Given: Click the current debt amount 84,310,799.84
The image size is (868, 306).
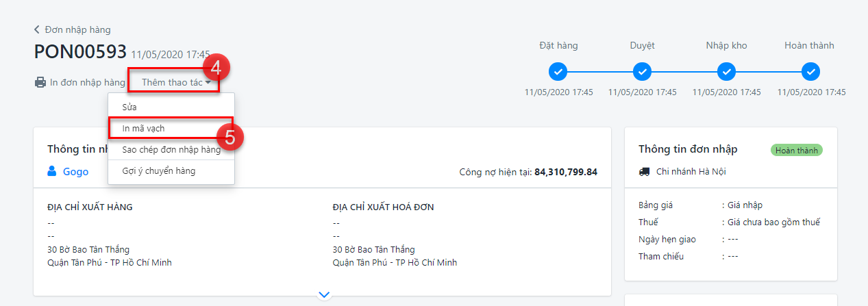Looking at the screenshot, I should tap(565, 172).
